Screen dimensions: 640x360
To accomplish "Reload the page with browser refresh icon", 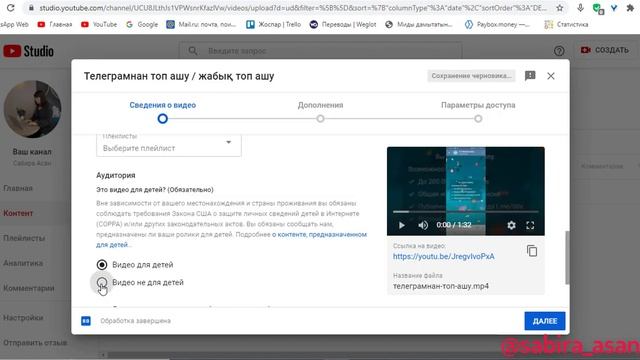I will pos(11,8).
